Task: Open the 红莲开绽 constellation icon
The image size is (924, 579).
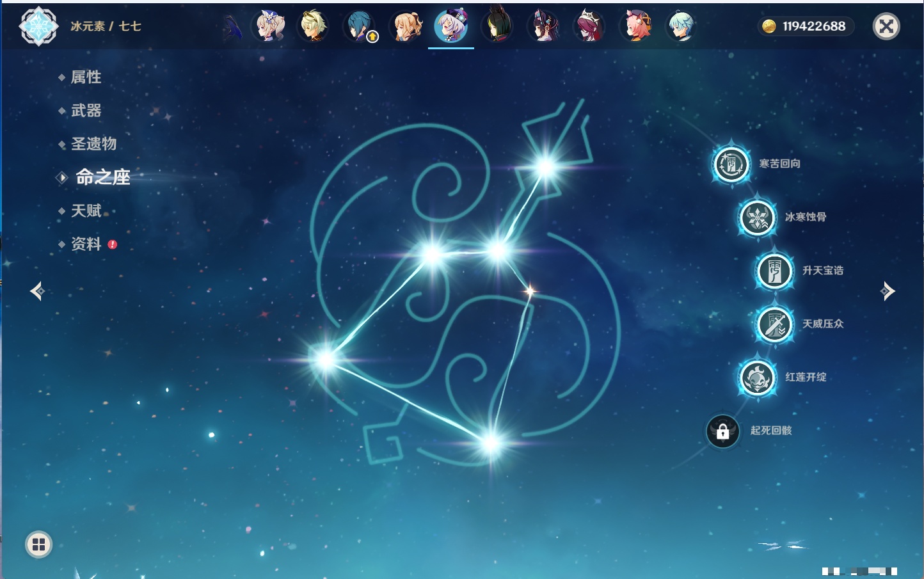Action: tap(758, 377)
